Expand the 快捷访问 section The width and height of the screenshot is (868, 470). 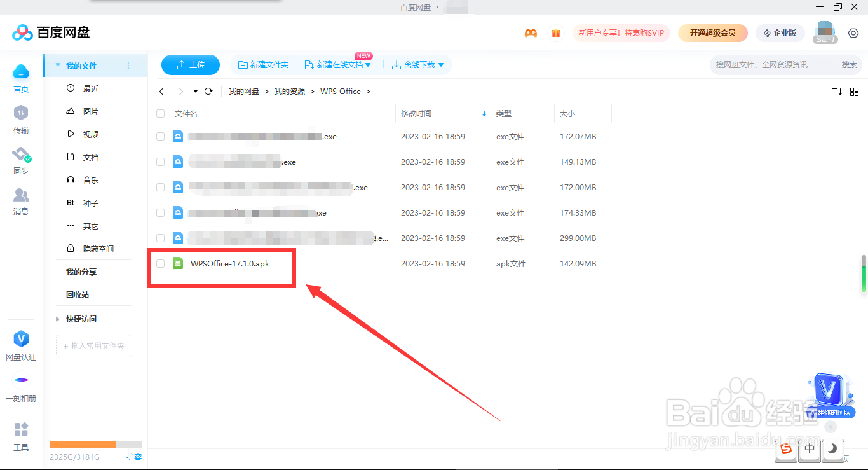58,319
